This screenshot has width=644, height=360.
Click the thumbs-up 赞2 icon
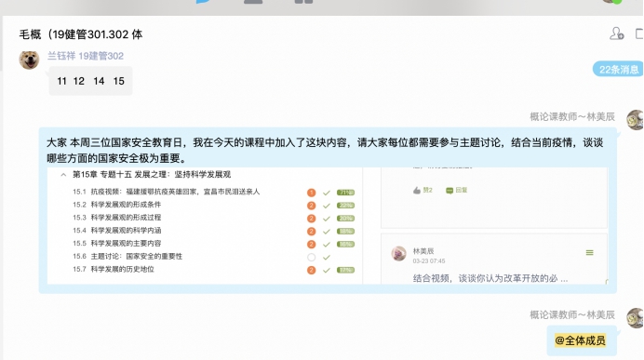pos(417,190)
